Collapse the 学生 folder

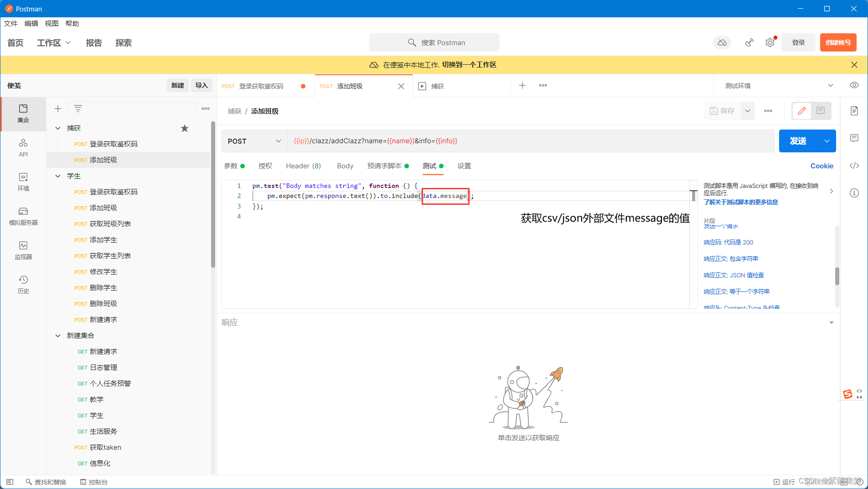click(58, 176)
